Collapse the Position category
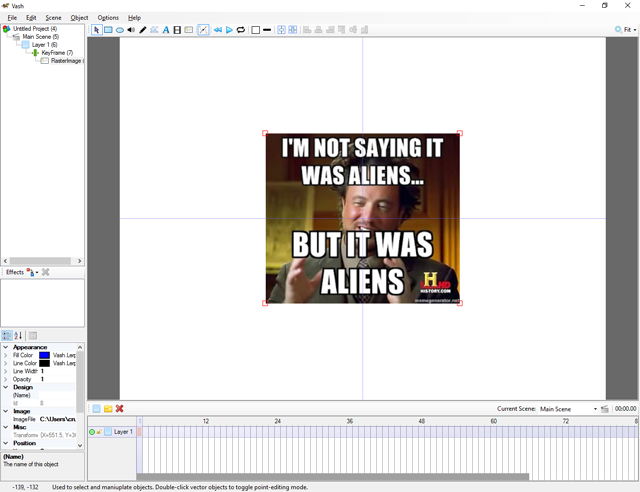640x492 pixels. [6, 443]
